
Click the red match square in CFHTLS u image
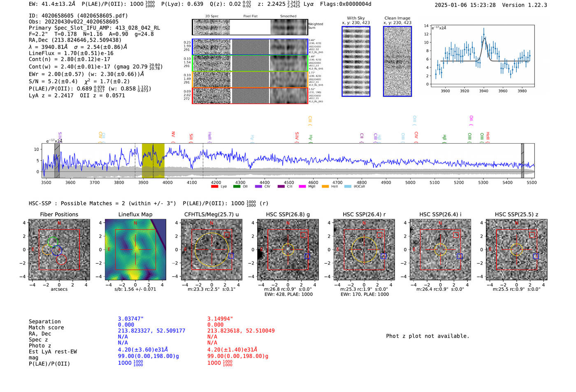[227, 234]
